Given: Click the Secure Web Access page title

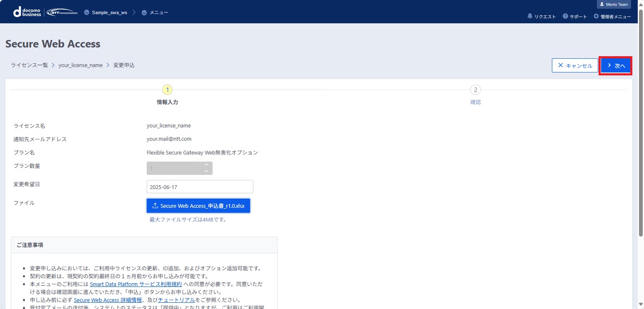Looking at the screenshot, I should (x=53, y=44).
